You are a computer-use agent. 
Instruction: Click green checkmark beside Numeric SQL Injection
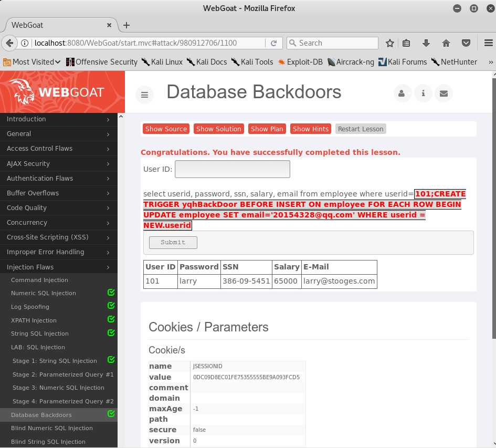pyautogui.click(x=111, y=292)
